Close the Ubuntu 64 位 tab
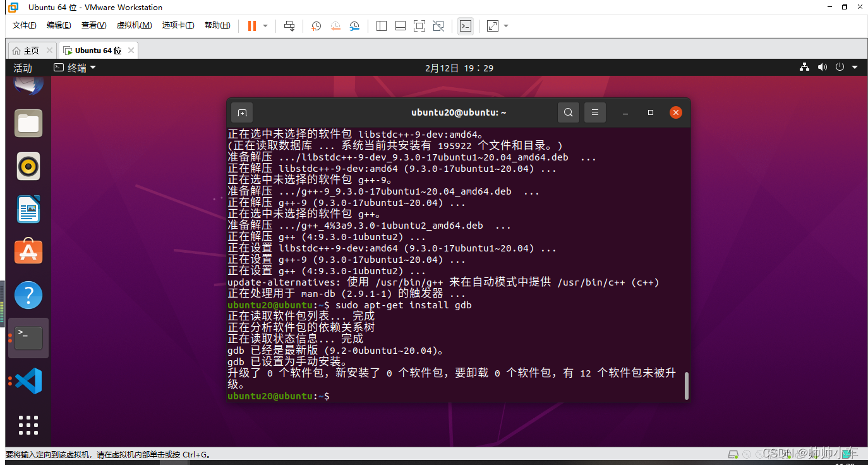This screenshot has width=868, height=465. pos(131,51)
